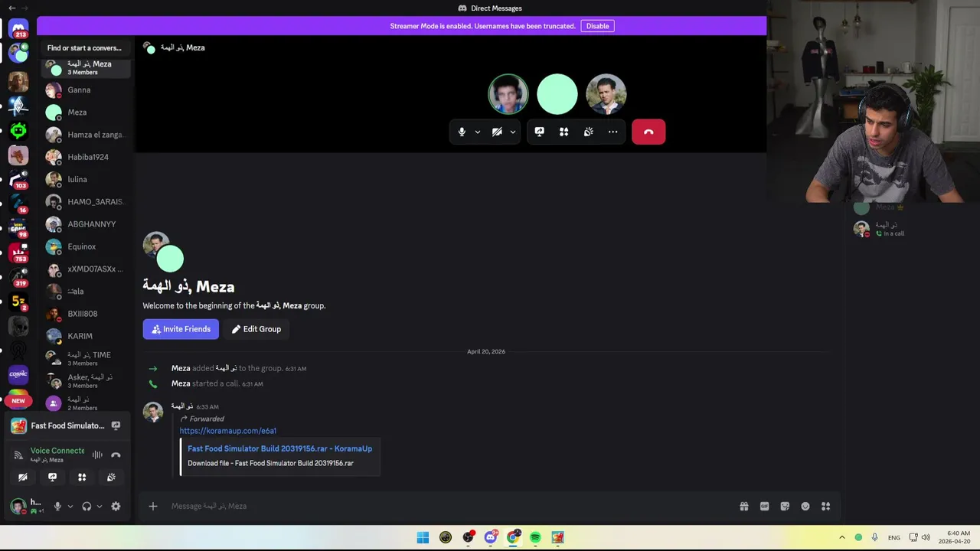Open User Settings gear
This screenshot has height=551, width=980.
(116, 506)
